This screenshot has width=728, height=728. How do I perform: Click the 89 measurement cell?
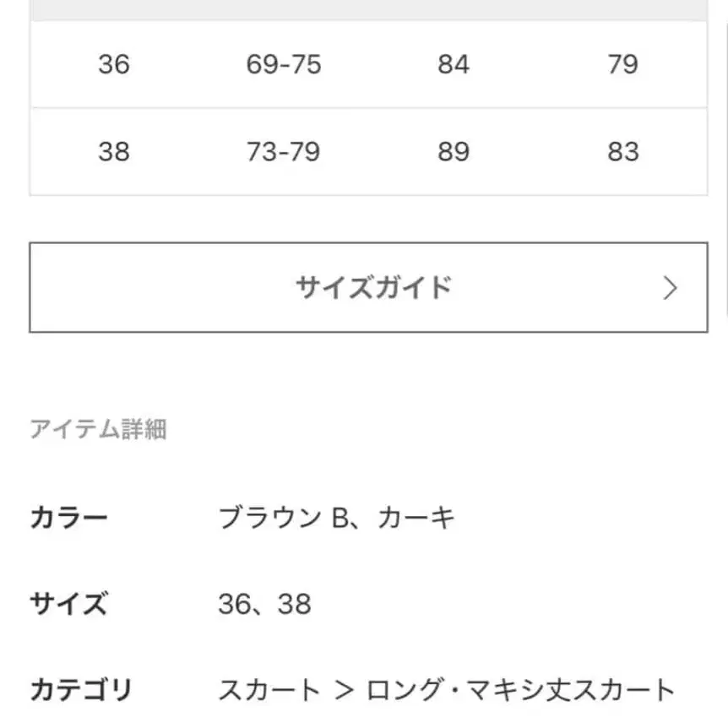[455, 152]
